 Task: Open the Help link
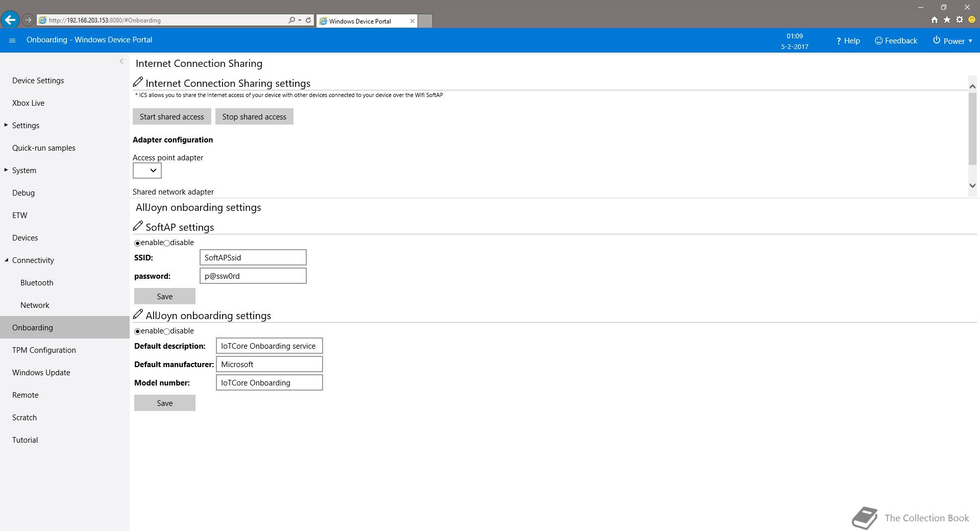pos(848,41)
